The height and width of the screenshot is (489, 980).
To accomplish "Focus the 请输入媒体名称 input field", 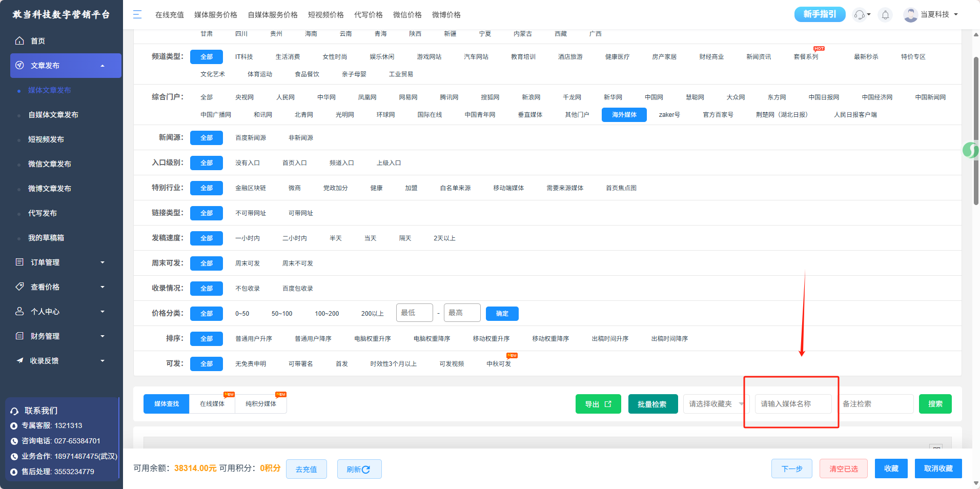I will [793, 404].
